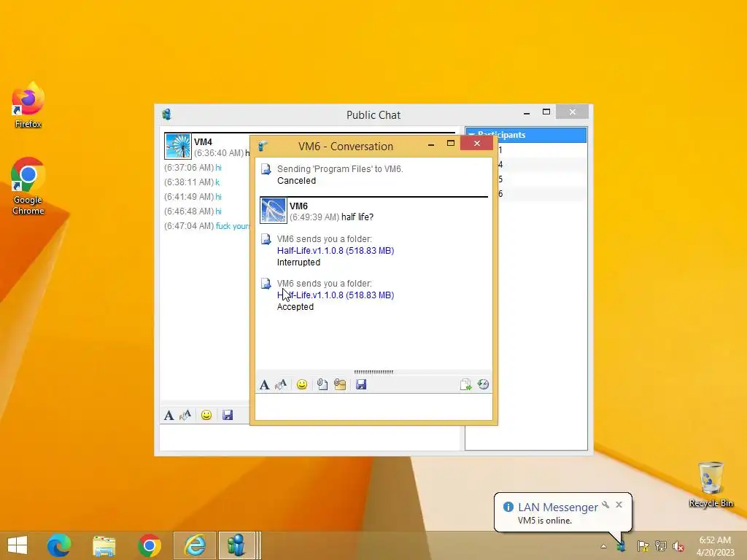The image size is (747, 560).
Task: Click LAN Messenger system tray icon
Action: (622, 546)
